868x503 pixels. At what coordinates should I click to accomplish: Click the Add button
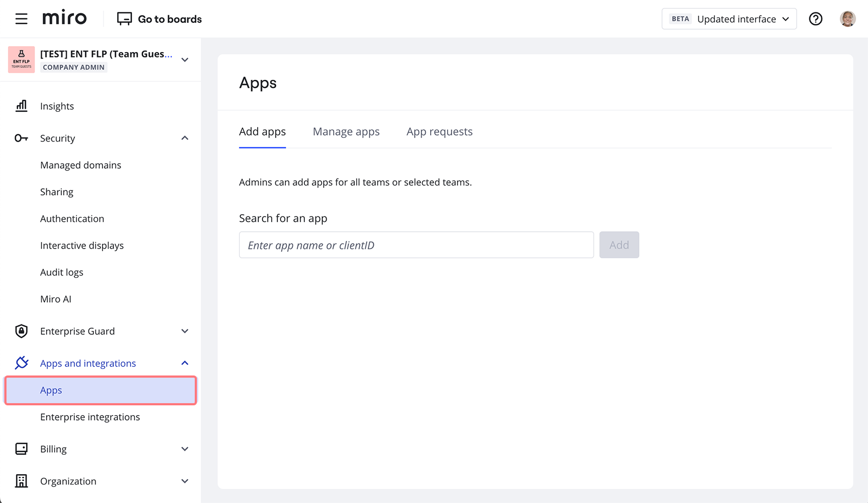(619, 245)
